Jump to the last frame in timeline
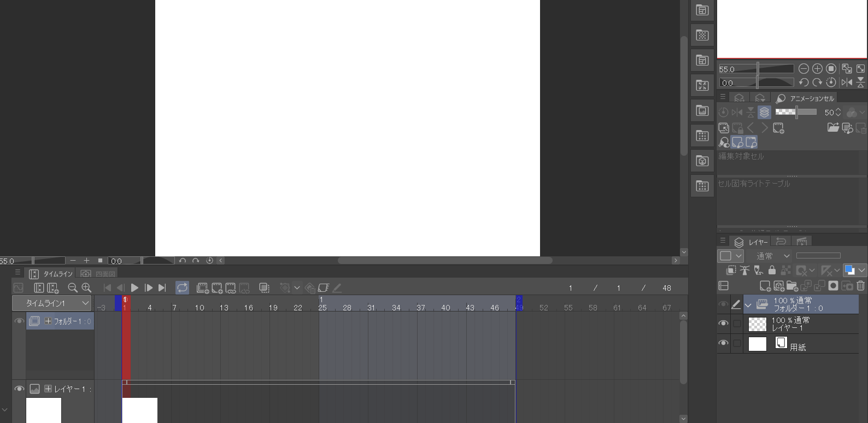 tap(162, 288)
